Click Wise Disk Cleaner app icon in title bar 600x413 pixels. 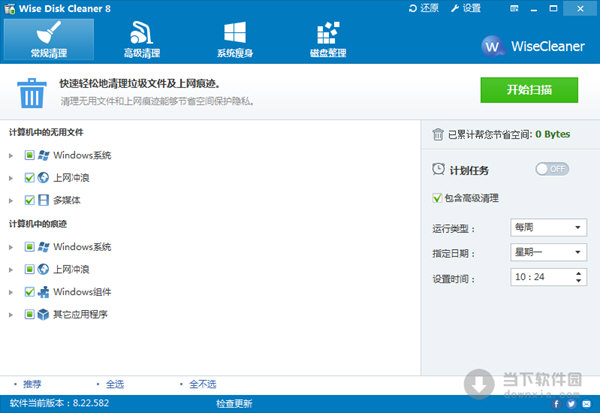(10, 9)
